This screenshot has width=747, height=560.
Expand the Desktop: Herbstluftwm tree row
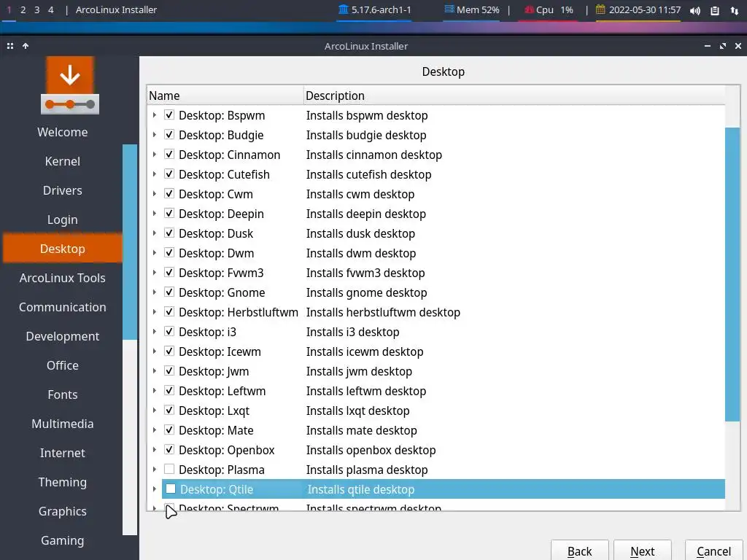click(155, 312)
